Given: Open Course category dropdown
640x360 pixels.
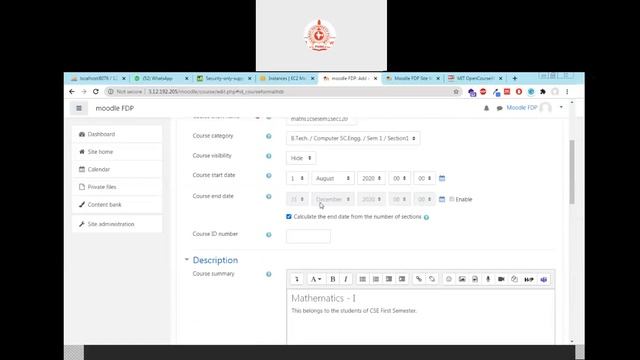Looking at the screenshot, I should pos(353,138).
